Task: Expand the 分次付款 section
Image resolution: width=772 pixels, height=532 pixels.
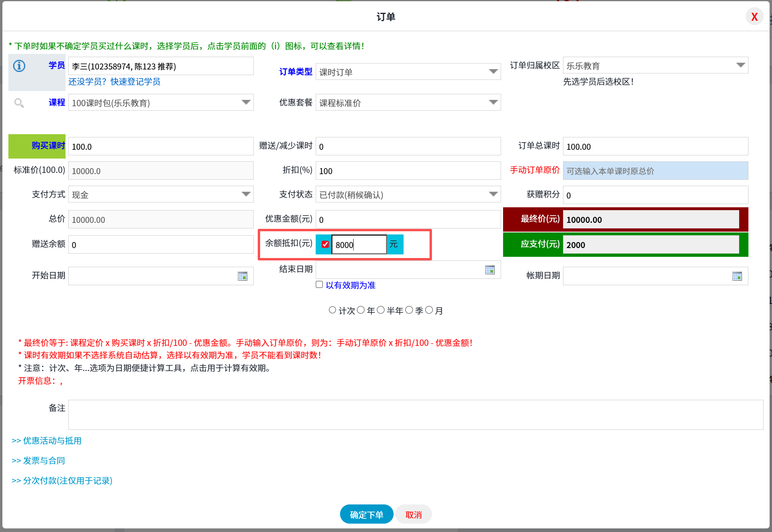Action: pos(62,481)
